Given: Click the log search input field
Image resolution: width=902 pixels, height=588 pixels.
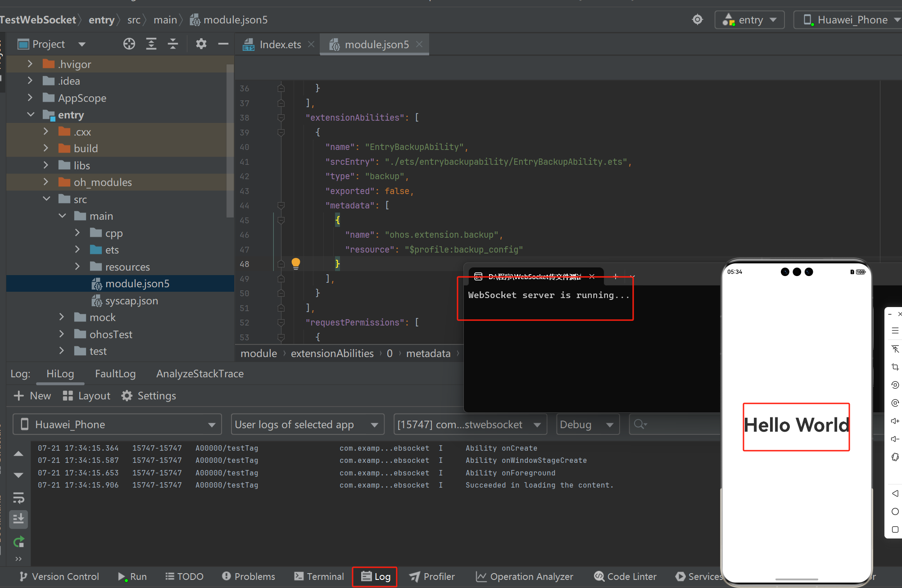Looking at the screenshot, I should tap(675, 424).
